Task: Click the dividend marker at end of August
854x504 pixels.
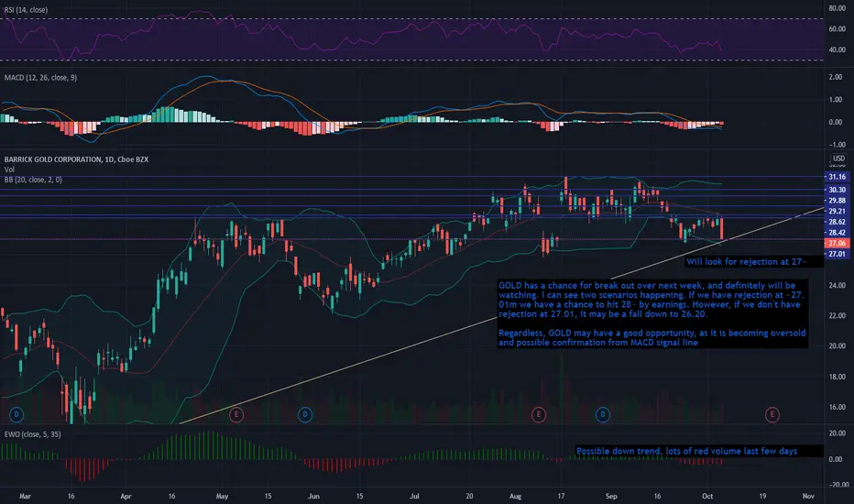Action: [602, 414]
